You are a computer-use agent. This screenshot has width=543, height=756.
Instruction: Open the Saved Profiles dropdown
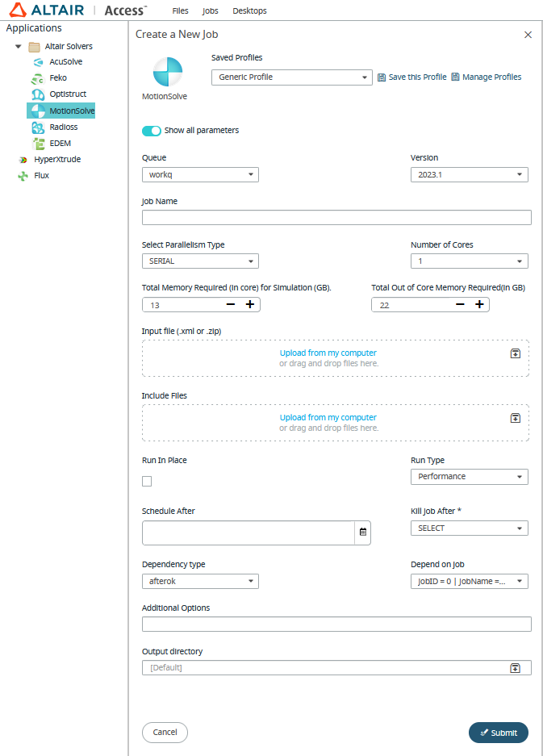click(292, 77)
